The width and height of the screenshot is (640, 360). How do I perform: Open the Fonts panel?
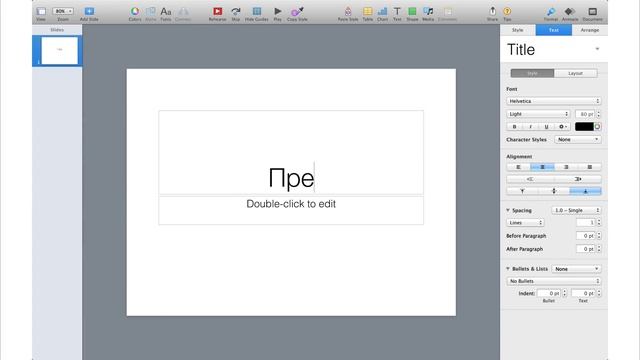tap(165, 11)
